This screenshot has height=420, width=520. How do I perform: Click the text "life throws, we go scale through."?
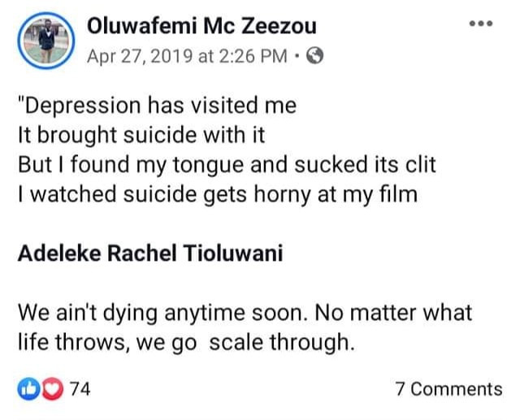pyautogui.click(x=186, y=341)
